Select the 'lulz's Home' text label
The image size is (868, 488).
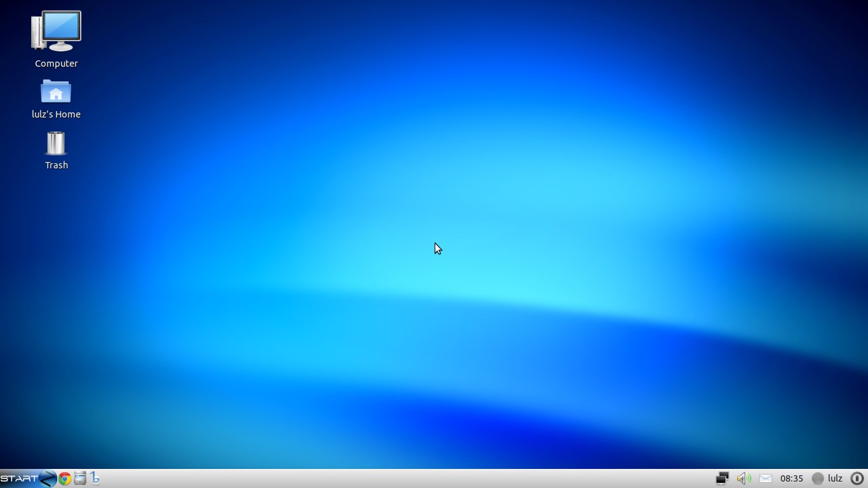(56, 114)
